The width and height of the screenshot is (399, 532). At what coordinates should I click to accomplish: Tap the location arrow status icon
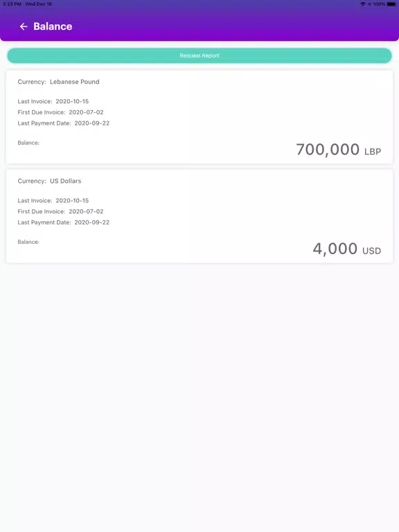[x=369, y=4]
